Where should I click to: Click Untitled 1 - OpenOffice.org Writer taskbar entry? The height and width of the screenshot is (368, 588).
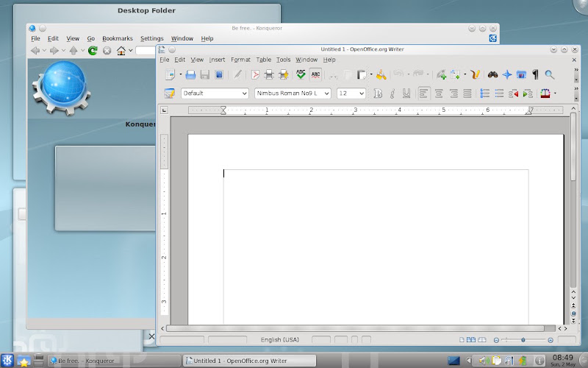click(249, 361)
